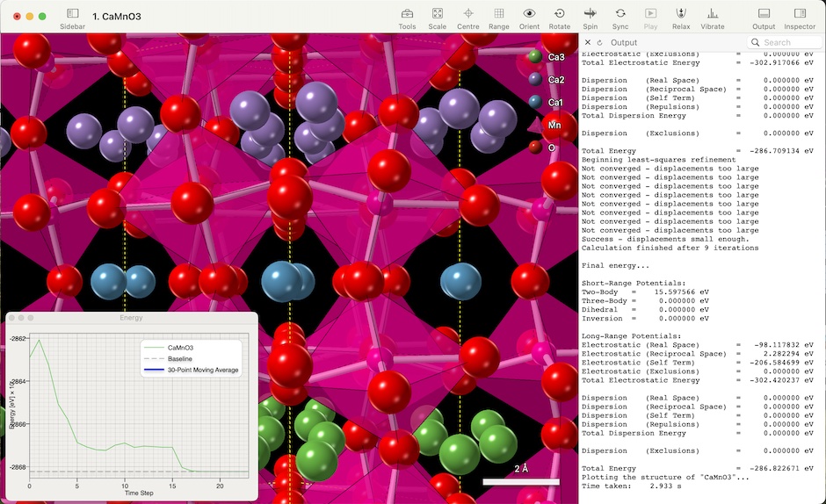Click the Range grid icon
Screen dimensions: 826x504
[498, 14]
